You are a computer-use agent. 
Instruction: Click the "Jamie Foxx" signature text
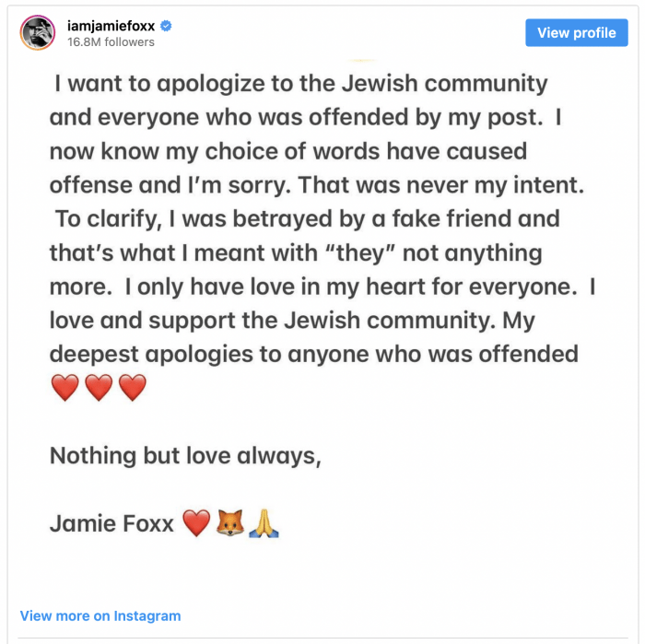(x=111, y=524)
